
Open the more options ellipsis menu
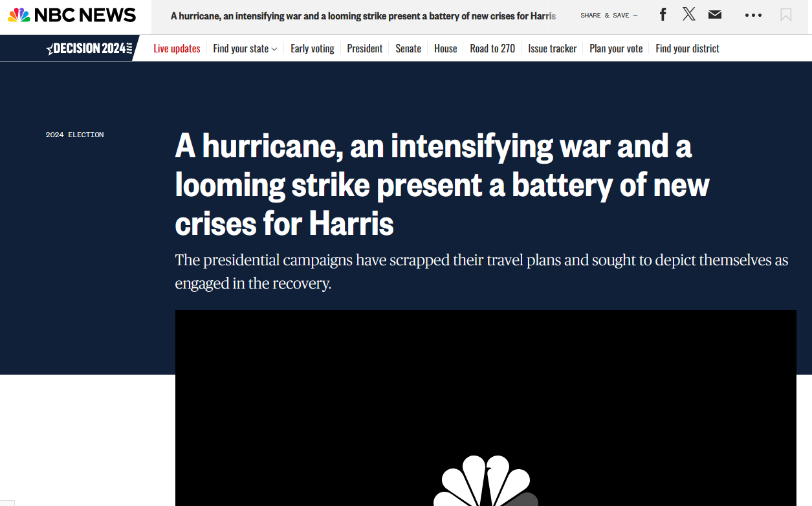[x=754, y=15]
